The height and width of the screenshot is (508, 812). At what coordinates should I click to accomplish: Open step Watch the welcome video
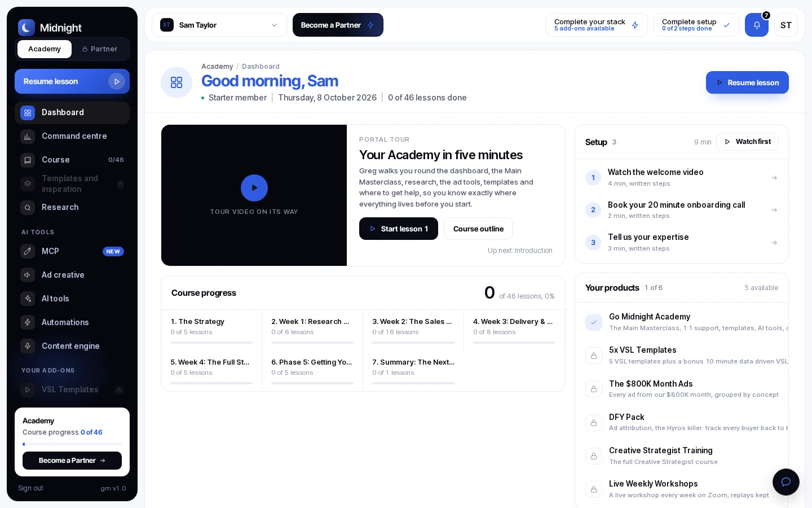point(682,177)
